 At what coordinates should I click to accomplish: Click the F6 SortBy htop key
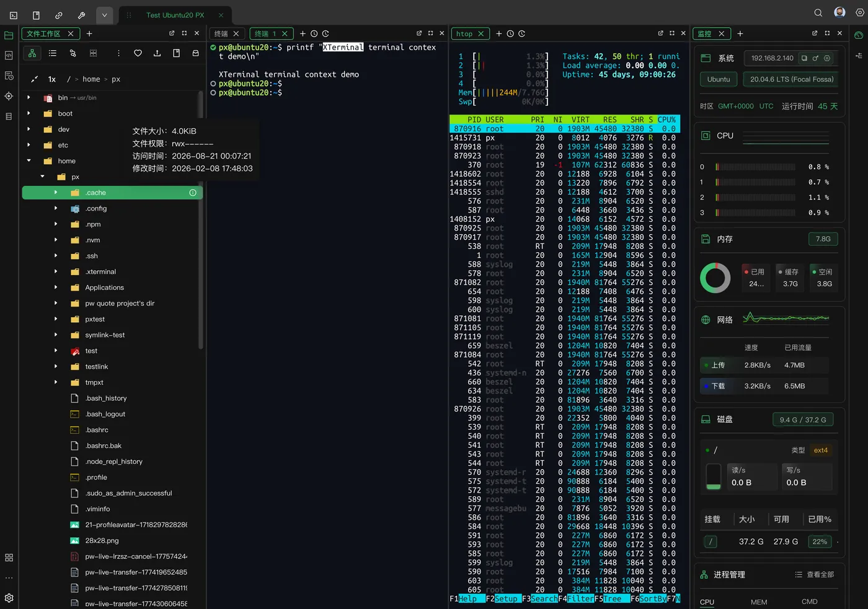[649, 599]
